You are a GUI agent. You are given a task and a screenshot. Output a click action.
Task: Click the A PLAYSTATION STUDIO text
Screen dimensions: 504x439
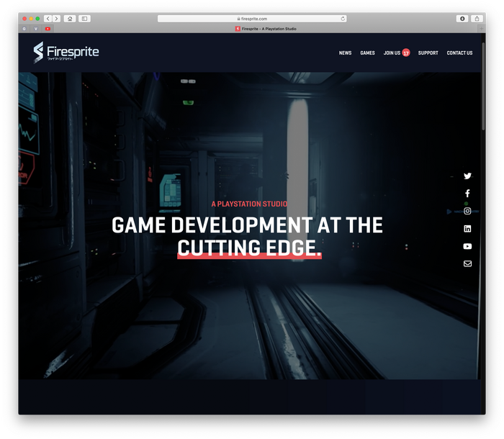click(x=249, y=204)
